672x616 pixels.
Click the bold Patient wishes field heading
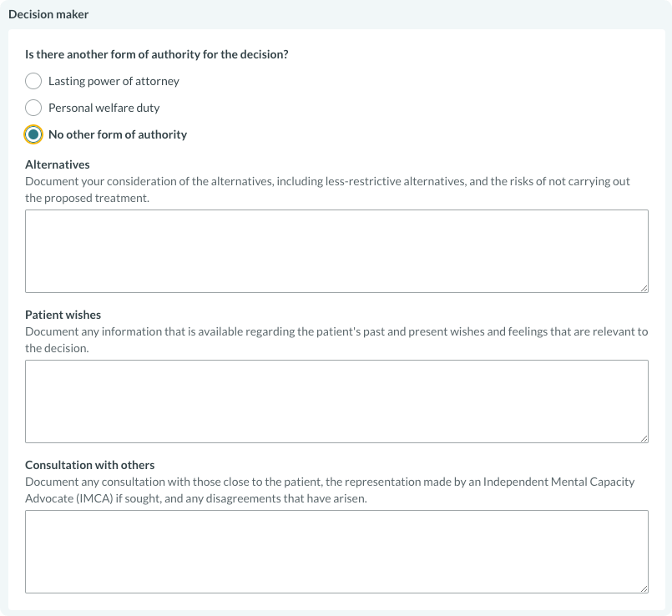pos(63,315)
